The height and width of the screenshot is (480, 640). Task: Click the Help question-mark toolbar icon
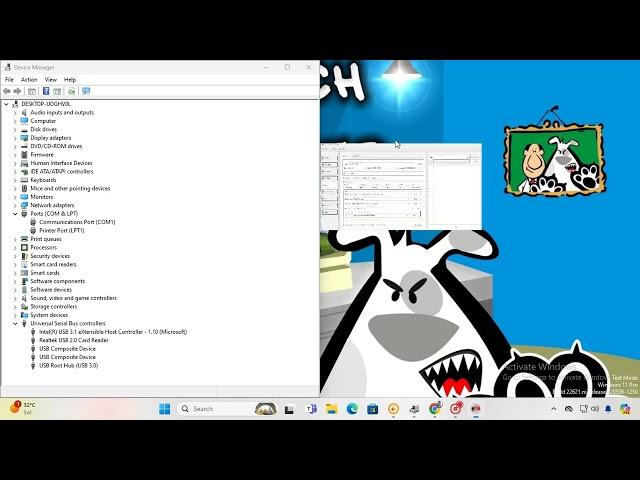(x=46, y=91)
